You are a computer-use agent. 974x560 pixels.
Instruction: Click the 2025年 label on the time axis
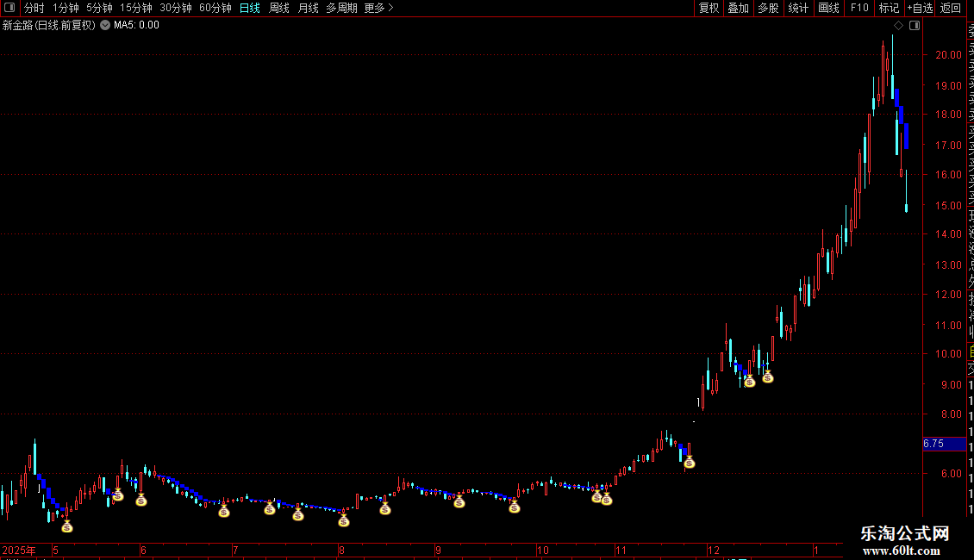[19, 550]
